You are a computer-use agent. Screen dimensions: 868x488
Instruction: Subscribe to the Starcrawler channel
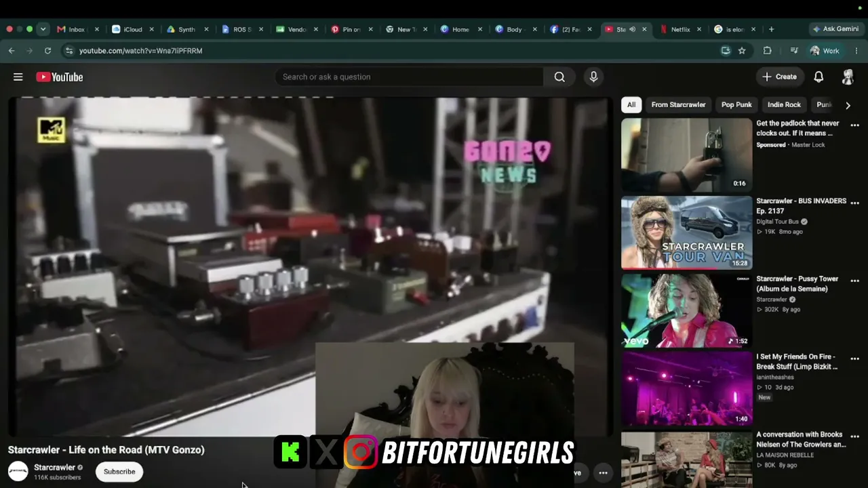[x=119, y=472]
